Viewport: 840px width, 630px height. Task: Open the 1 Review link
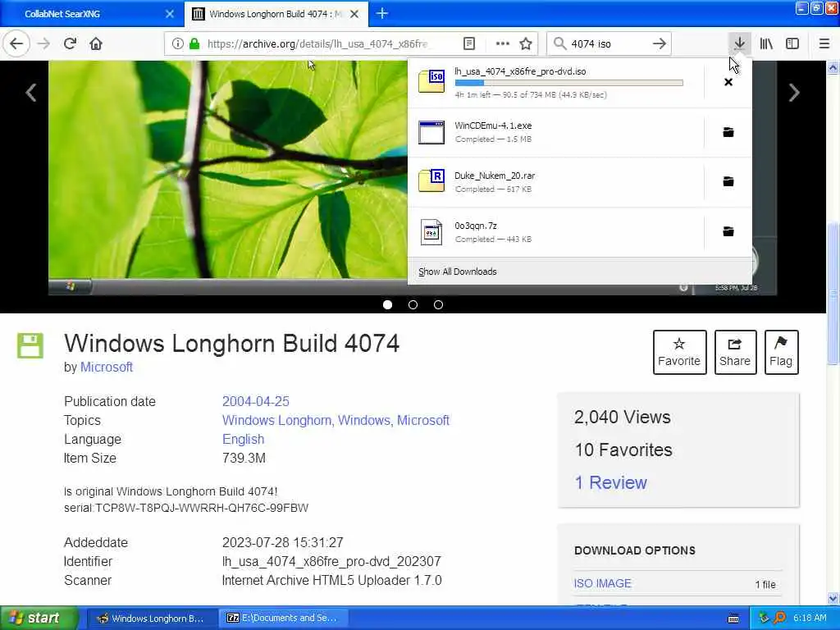click(x=610, y=482)
